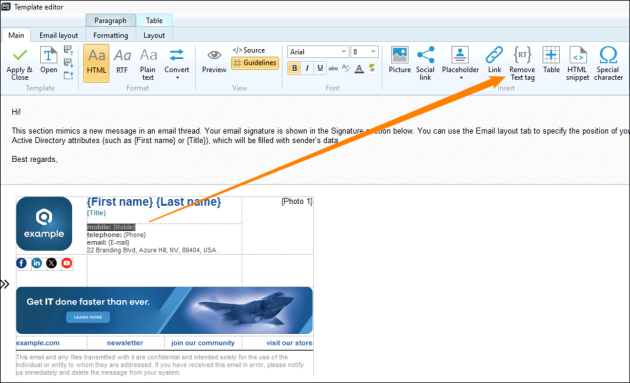Screen dimensions: 630x383
Task: Toggle Underline formatting
Action: (x=320, y=68)
